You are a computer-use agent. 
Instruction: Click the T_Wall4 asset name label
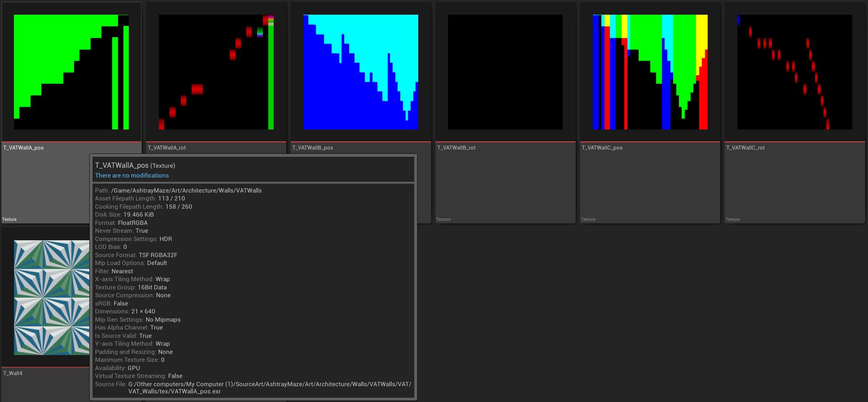point(13,373)
